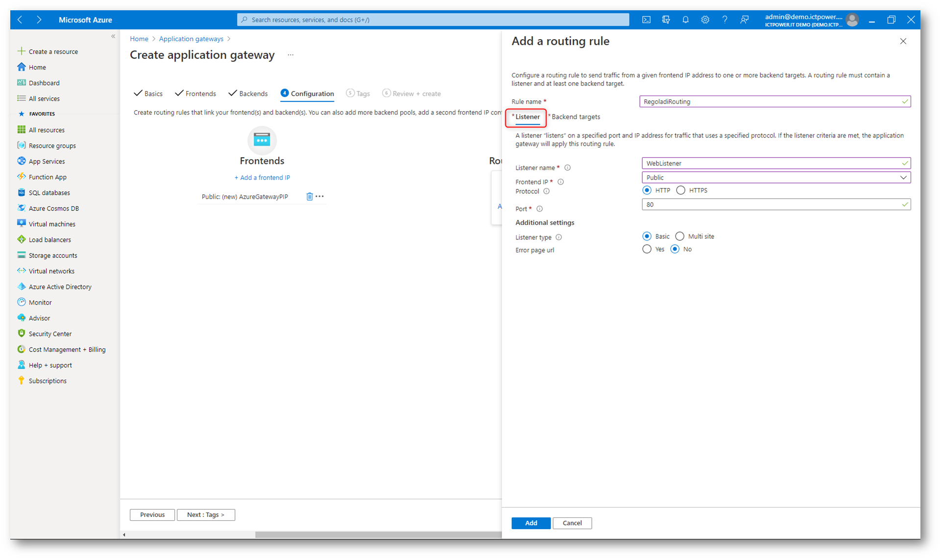Open Subscriptions in sidebar
This screenshot has height=560, width=941.
[x=48, y=380]
